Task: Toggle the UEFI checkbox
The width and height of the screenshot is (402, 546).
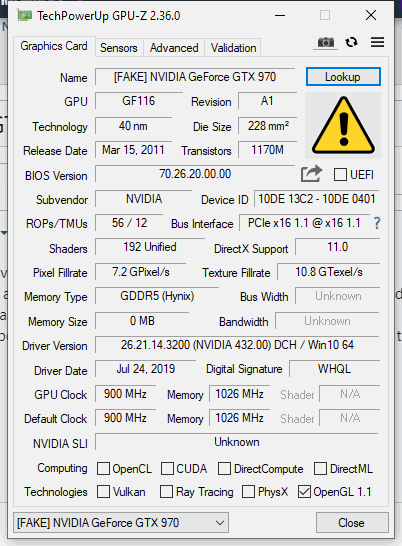Action: pos(340,174)
